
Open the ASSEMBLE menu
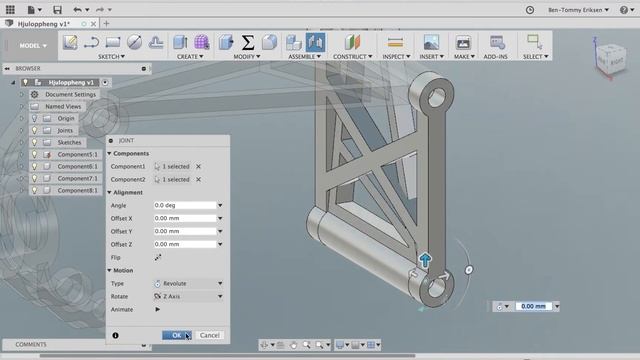[304, 56]
